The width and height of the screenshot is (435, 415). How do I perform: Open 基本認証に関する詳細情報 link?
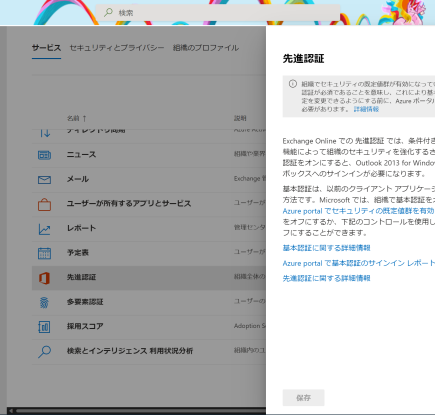coord(326,248)
